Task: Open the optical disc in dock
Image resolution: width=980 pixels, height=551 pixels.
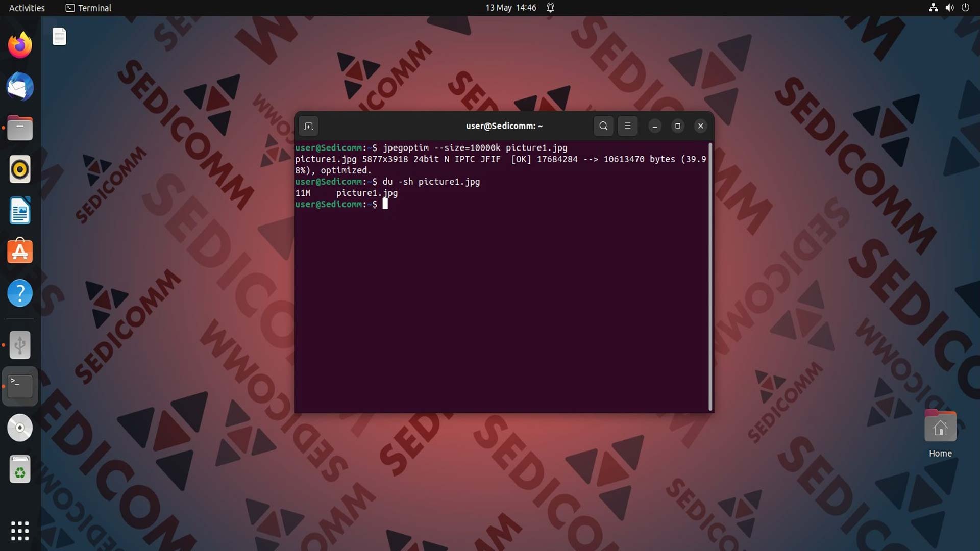Action: pos(20,428)
